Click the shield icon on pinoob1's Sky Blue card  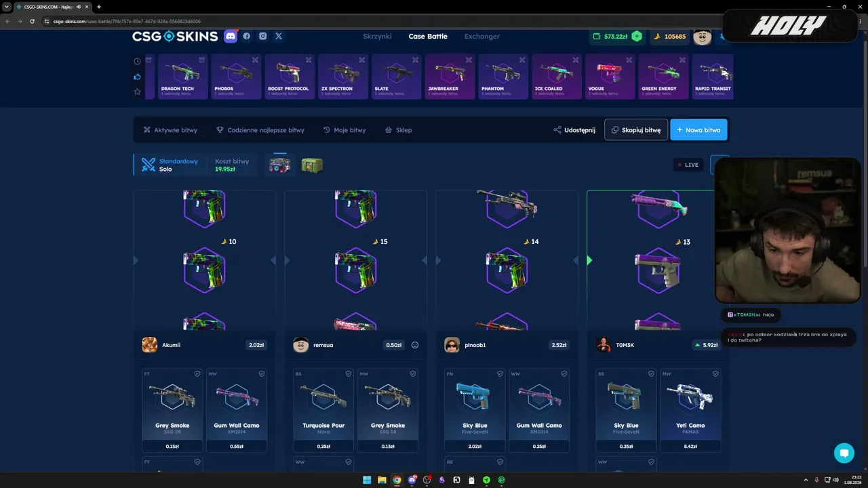[x=500, y=373]
